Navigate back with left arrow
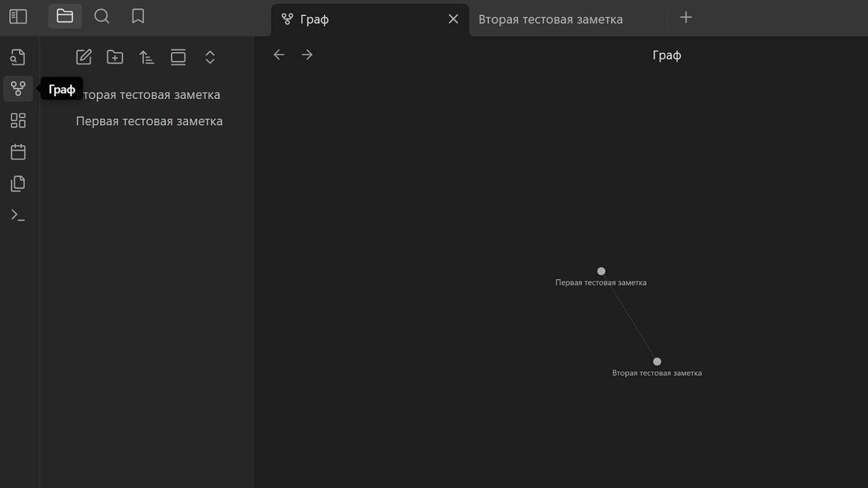Viewport: 868px width, 488px height. (x=279, y=55)
